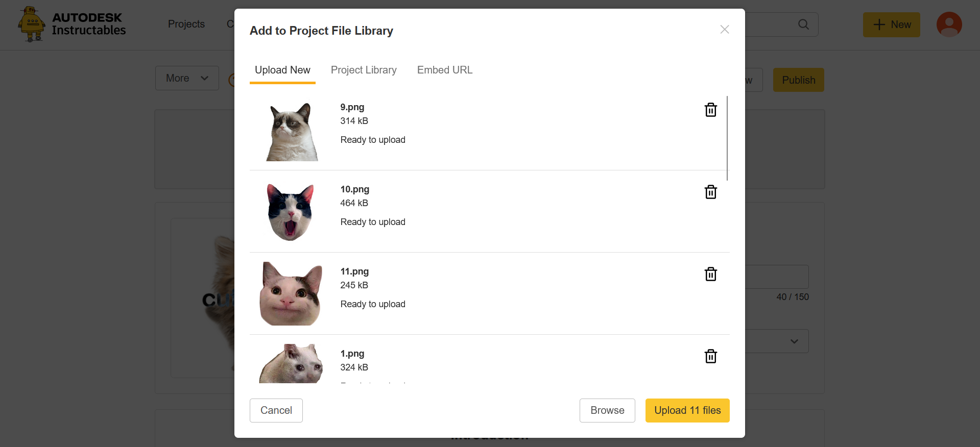Select the Upload New tab

pyautogui.click(x=282, y=70)
